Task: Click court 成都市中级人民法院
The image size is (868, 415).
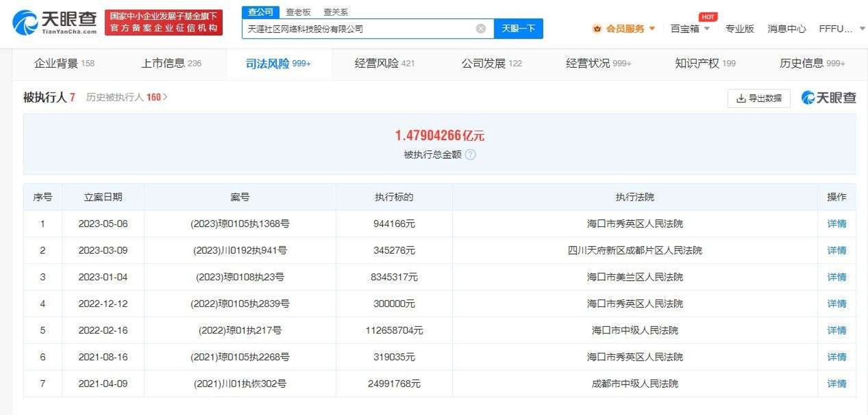Action: click(x=635, y=383)
